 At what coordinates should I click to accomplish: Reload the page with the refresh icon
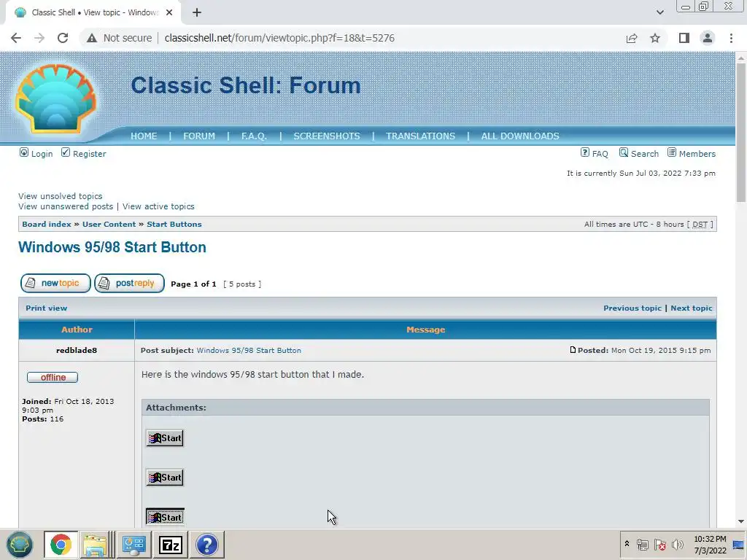pos(63,38)
